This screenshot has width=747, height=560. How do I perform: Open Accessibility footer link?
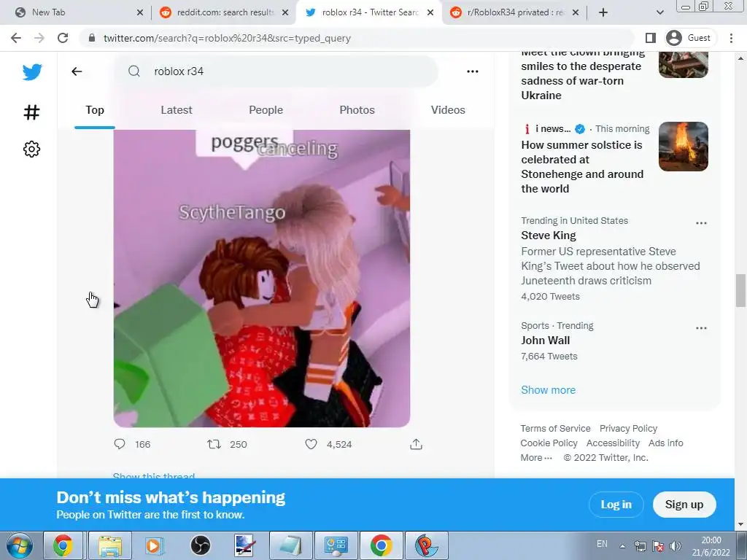click(613, 443)
